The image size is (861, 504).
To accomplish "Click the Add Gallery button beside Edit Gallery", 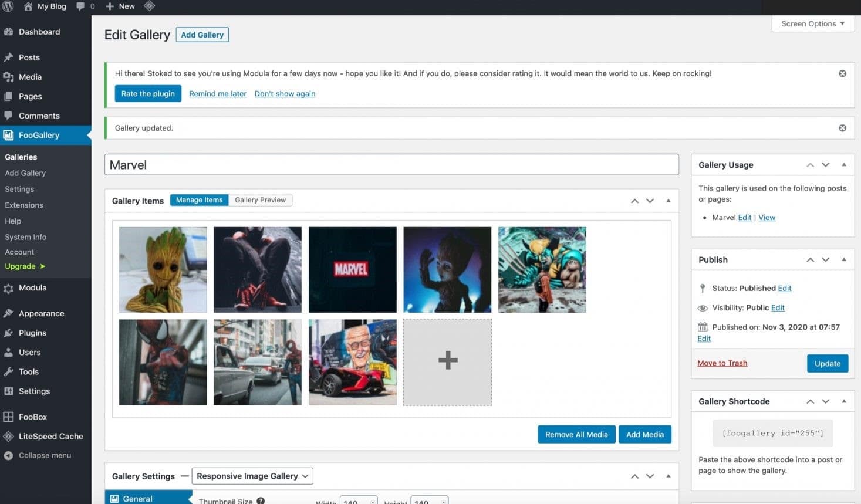I will [202, 35].
